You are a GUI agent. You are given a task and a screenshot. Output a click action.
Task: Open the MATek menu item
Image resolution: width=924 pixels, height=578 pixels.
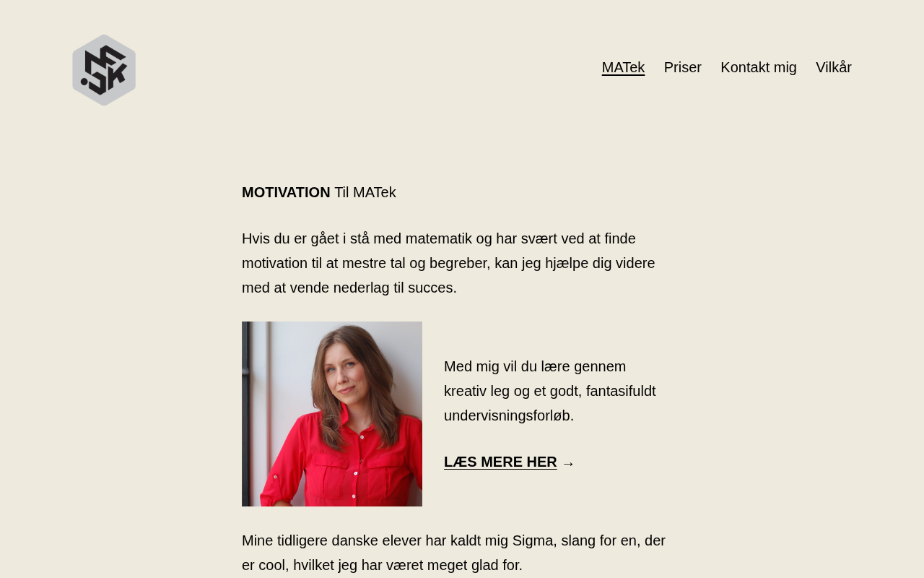(623, 67)
